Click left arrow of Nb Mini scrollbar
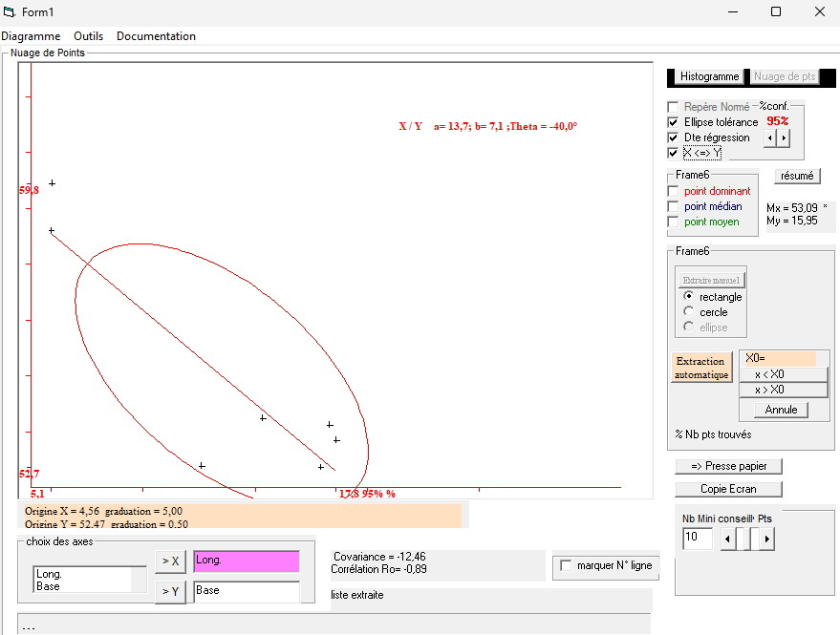The width and height of the screenshot is (840, 635). (x=726, y=540)
